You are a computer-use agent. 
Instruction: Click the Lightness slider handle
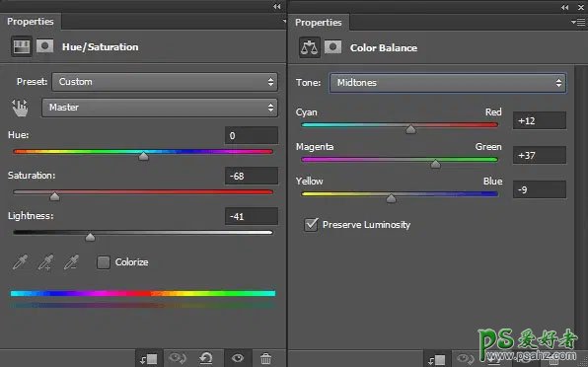(x=90, y=237)
